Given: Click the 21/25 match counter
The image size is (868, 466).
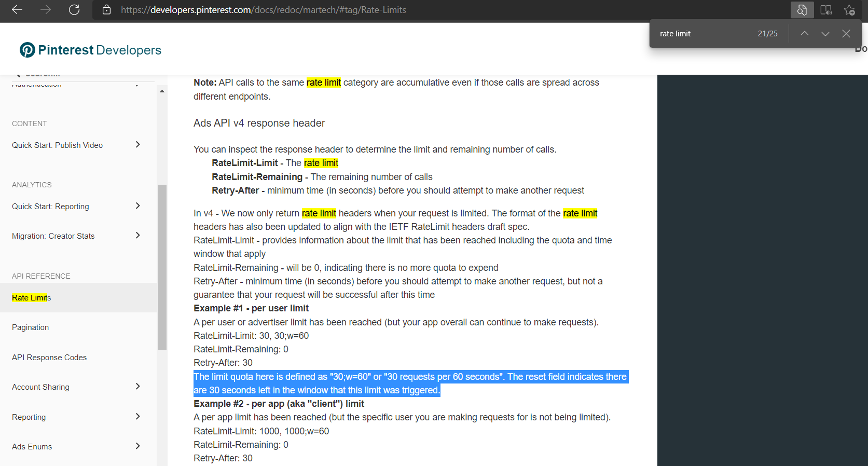Looking at the screenshot, I should click(768, 34).
